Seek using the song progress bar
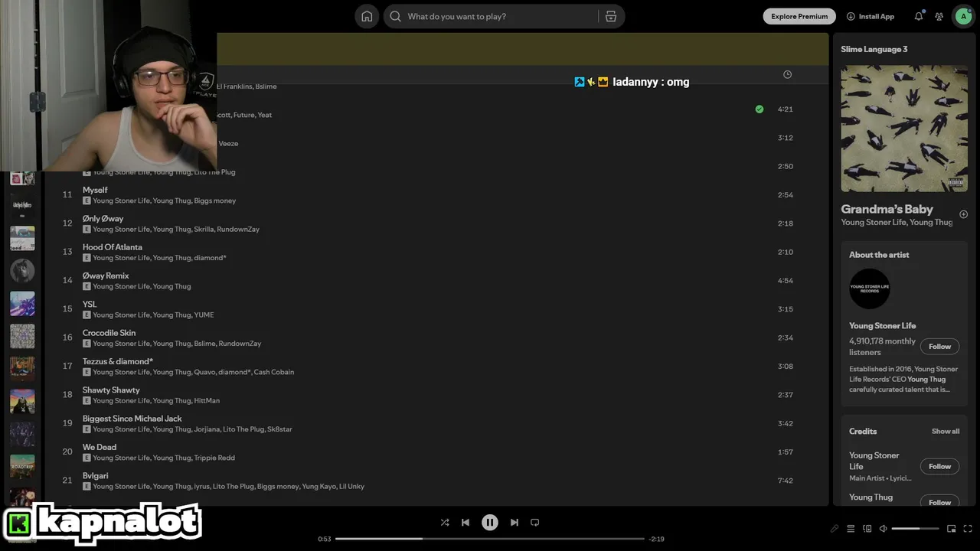Image resolution: width=980 pixels, height=551 pixels. 490,539
